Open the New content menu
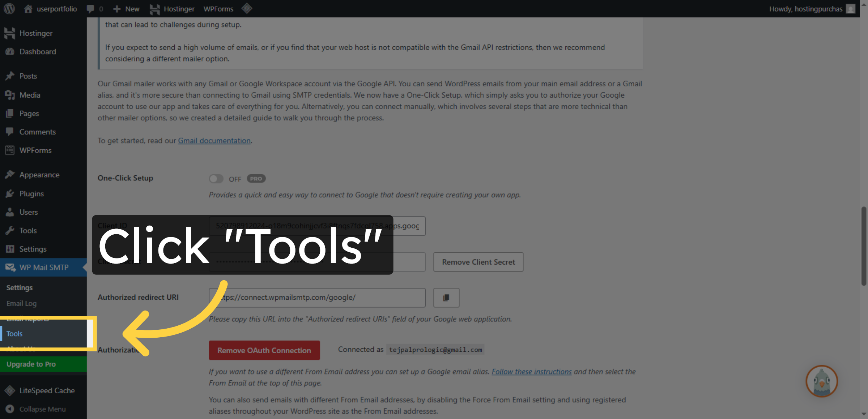This screenshot has width=868, height=419. (x=126, y=9)
